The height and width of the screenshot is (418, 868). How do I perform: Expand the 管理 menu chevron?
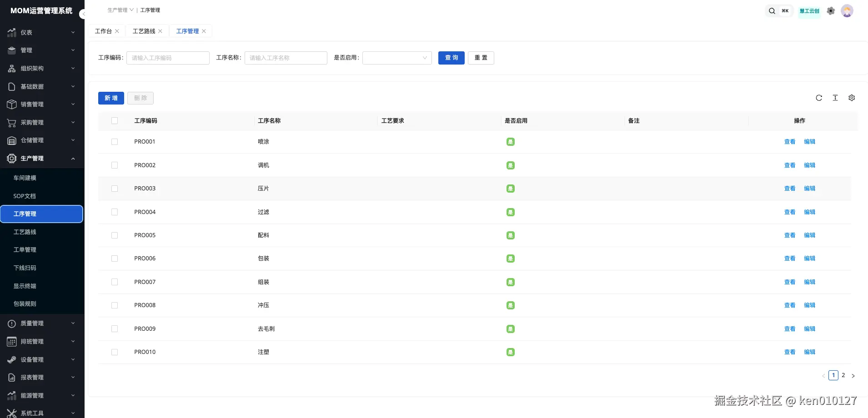(x=73, y=50)
